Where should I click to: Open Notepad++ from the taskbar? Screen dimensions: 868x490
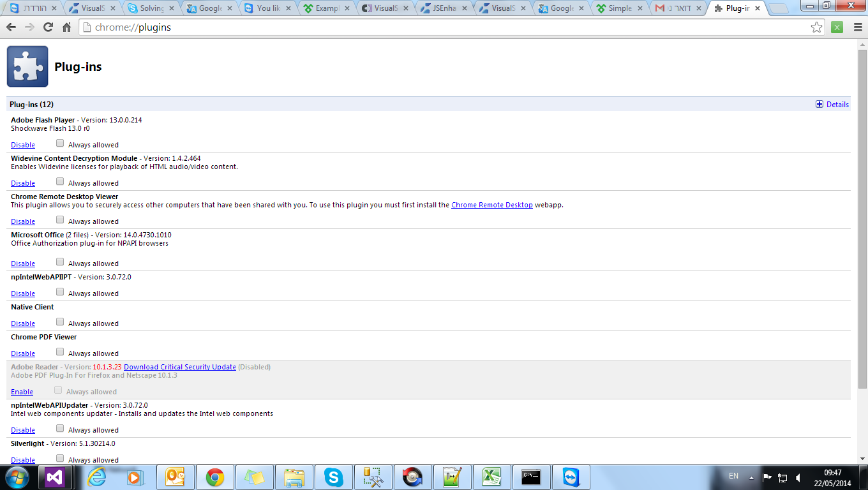pyautogui.click(x=452, y=477)
